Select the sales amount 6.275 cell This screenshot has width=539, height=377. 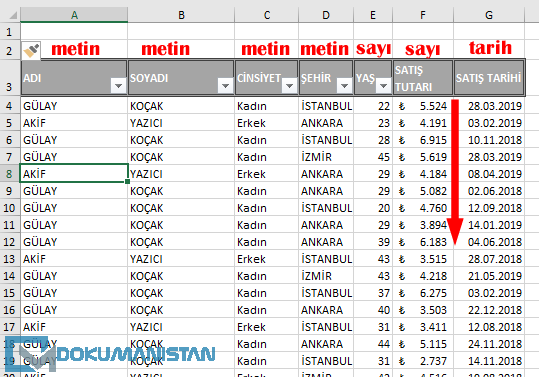tap(423, 293)
